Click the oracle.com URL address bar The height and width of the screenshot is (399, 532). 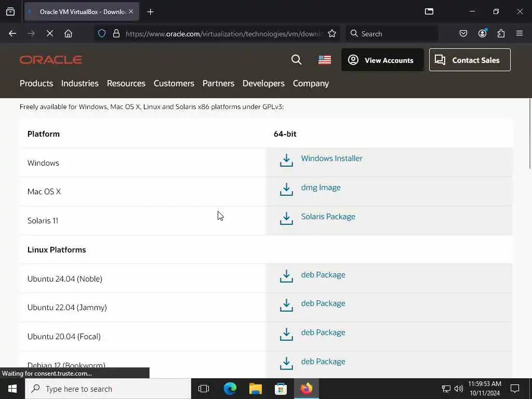click(x=224, y=34)
